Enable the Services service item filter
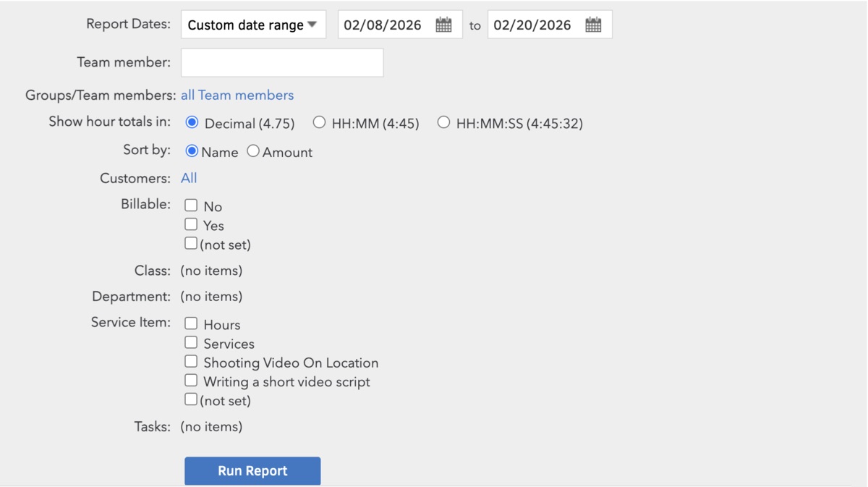Image resolution: width=868 pixels, height=487 pixels. [x=191, y=342]
